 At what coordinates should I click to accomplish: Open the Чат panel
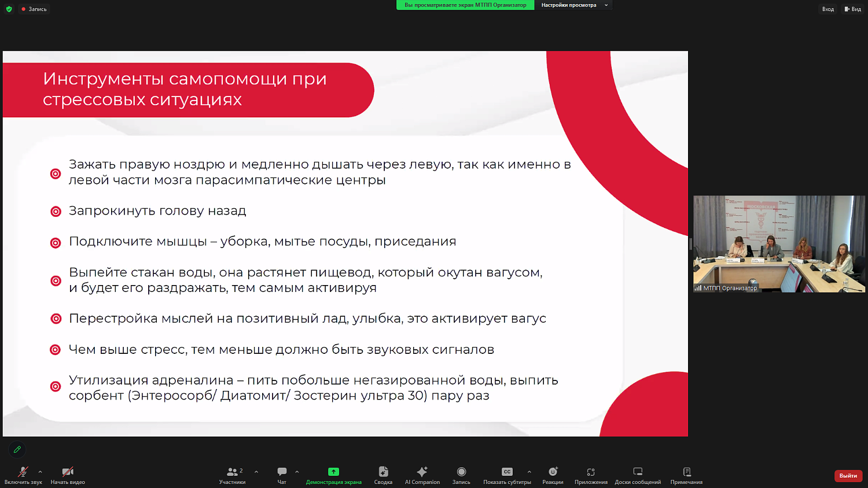click(x=282, y=474)
